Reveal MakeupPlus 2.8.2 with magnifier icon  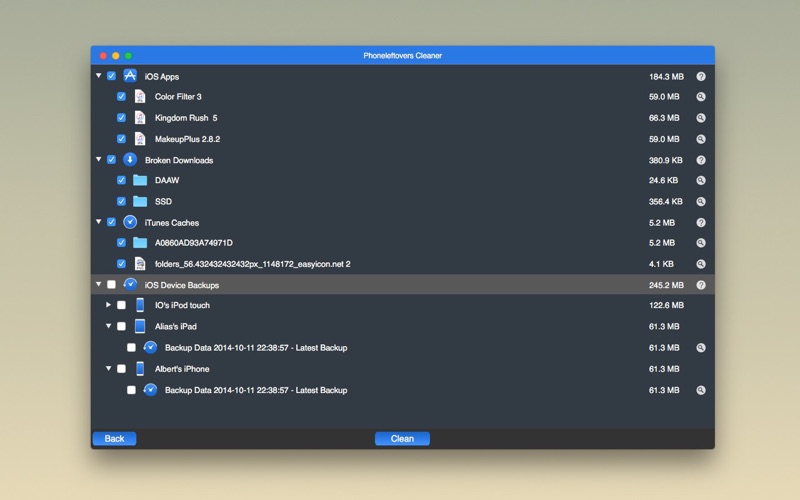click(701, 139)
